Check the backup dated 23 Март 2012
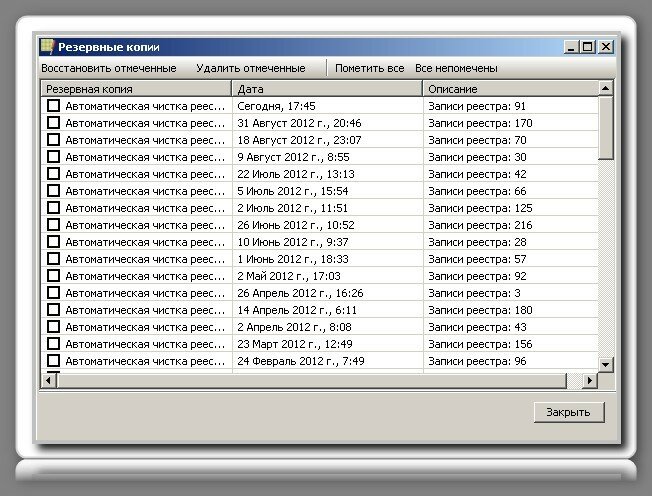652x496 pixels. tap(53, 344)
